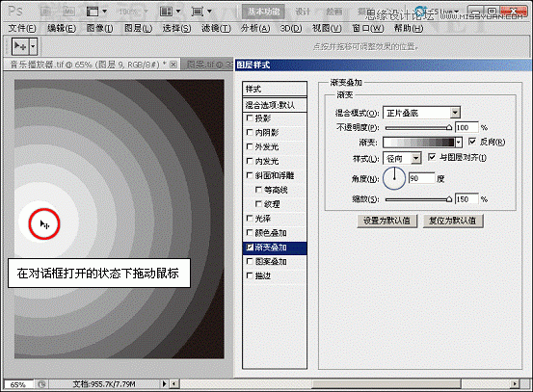Enable the 光泽 satin checkbox

click(250, 218)
